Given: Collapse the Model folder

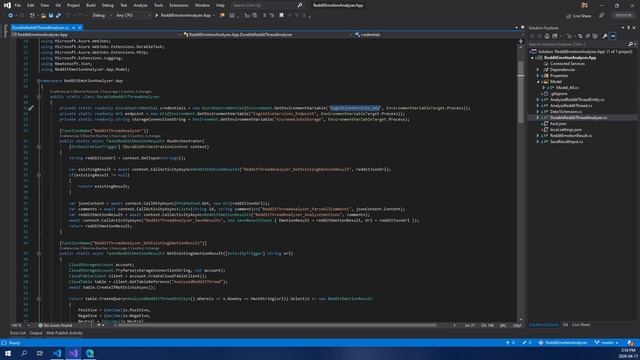Looking at the screenshot, I should coord(538,82).
